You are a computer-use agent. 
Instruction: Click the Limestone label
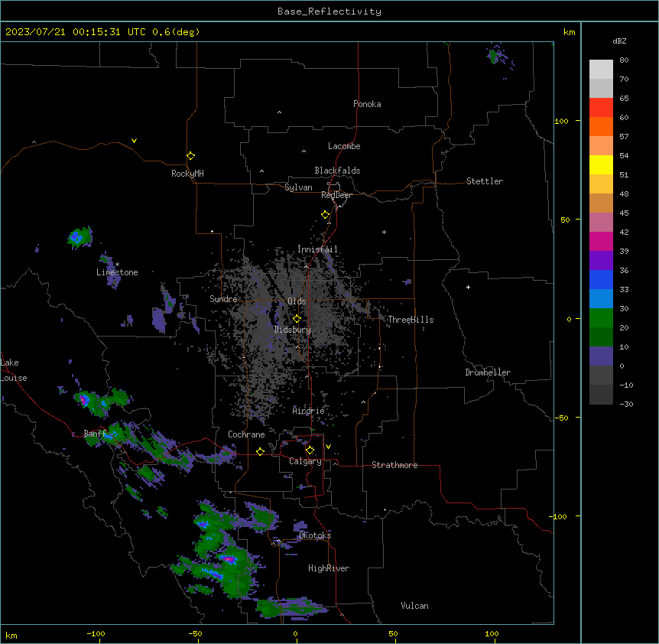coord(117,272)
